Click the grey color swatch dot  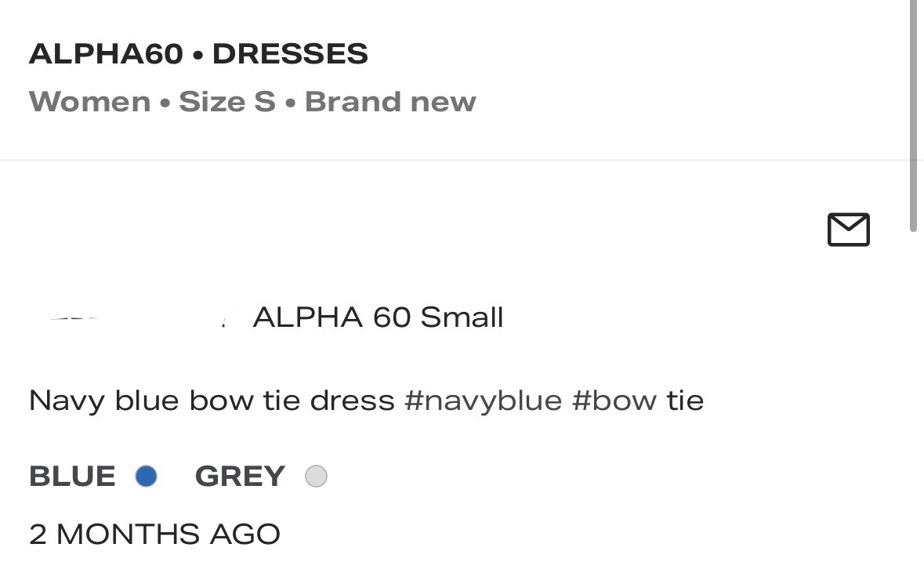click(x=316, y=476)
